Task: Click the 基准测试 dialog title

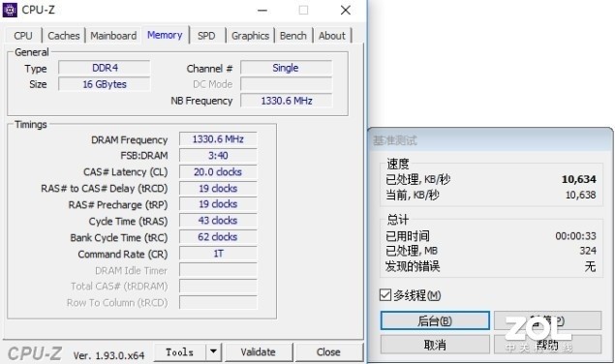Action: point(394,140)
